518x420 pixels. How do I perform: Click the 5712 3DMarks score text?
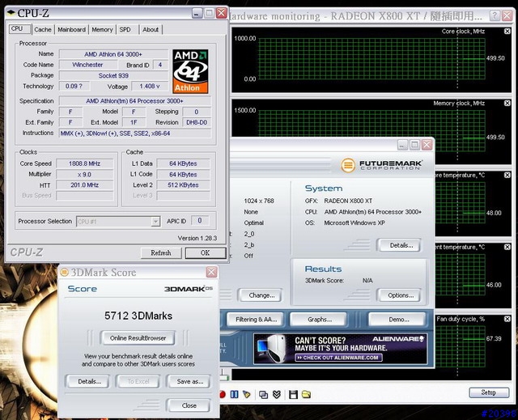[138, 316]
